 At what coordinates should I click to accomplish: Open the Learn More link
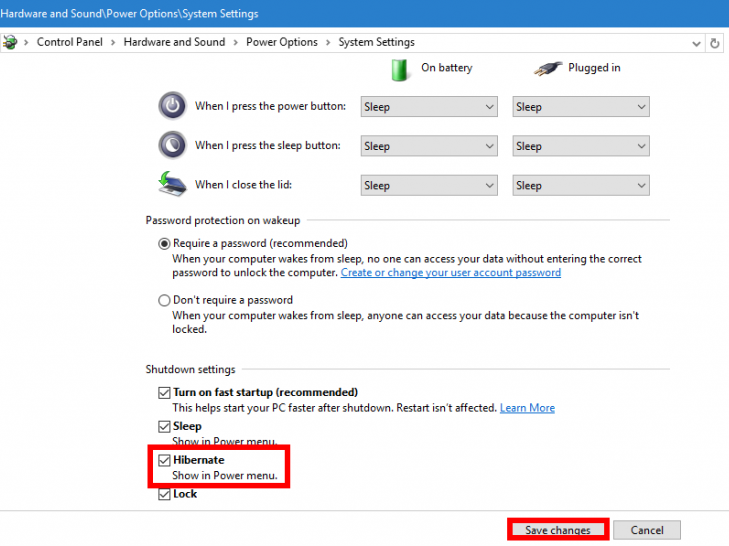527,408
